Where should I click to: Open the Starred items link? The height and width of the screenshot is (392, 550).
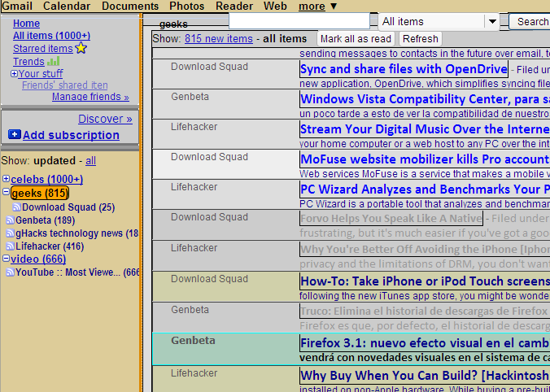point(43,48)
